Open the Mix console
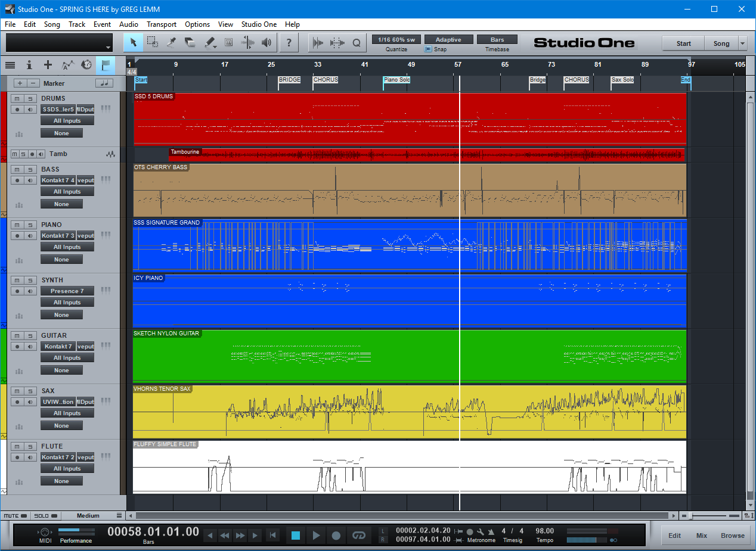 (x=702, y=536)
